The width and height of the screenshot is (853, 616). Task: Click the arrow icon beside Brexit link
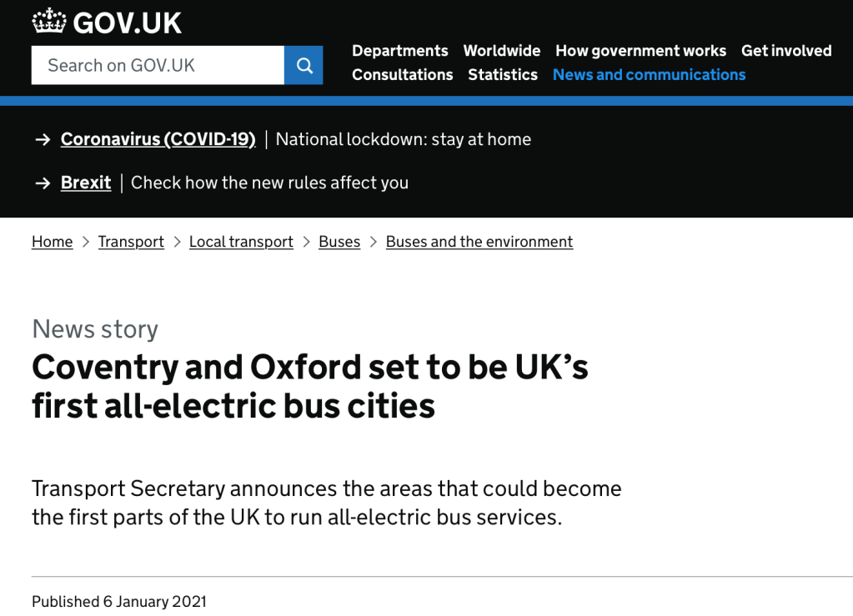43,183
